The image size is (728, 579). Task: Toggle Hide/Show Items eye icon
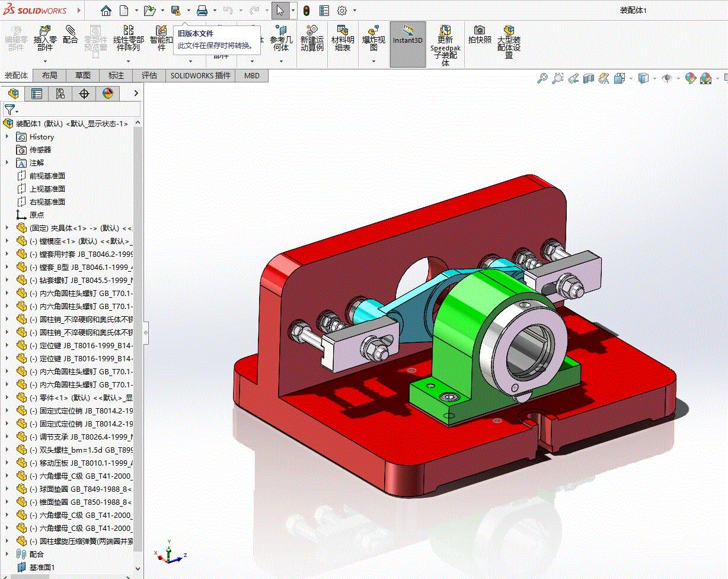tap(667, 78)
